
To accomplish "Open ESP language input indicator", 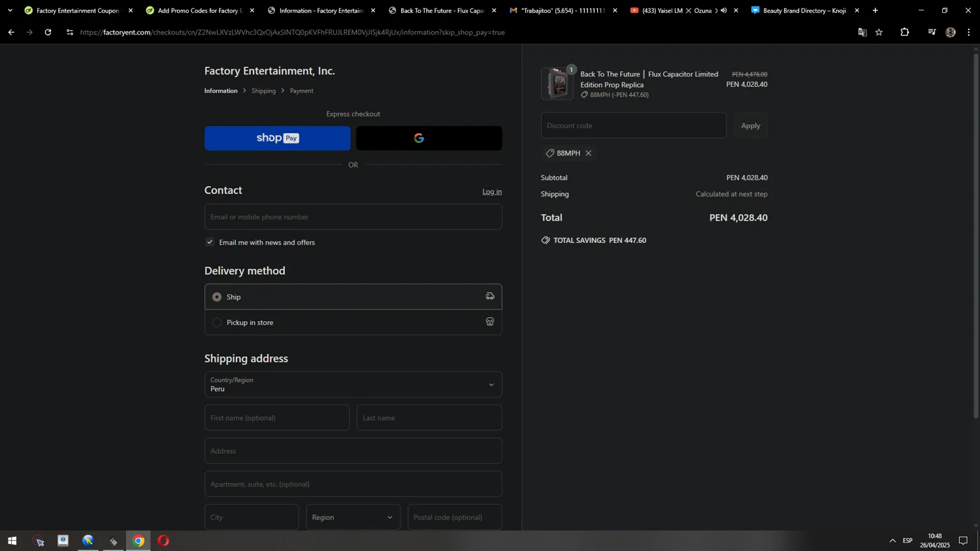I will point(907,541).
